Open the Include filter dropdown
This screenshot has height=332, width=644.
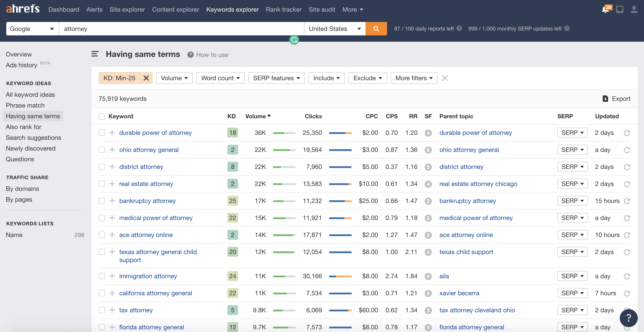(326, 78)
